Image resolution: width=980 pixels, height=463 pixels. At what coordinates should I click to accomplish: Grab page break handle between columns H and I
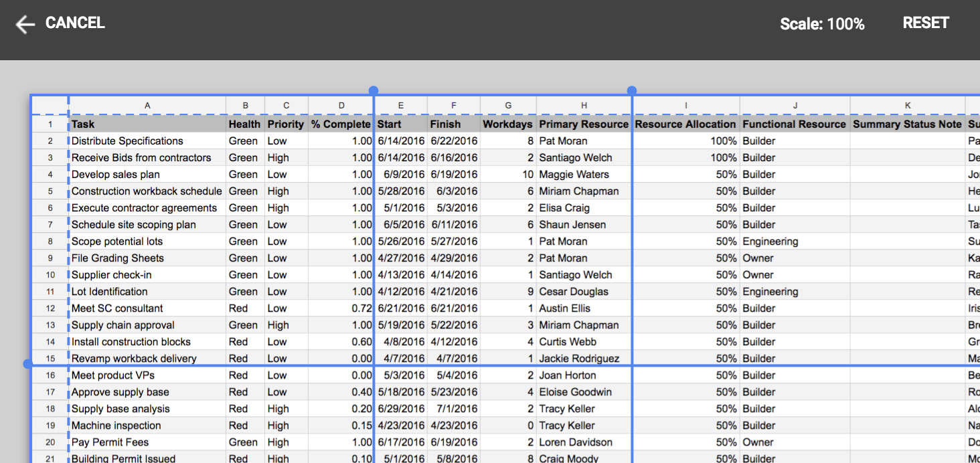click(x=632, y=90)
